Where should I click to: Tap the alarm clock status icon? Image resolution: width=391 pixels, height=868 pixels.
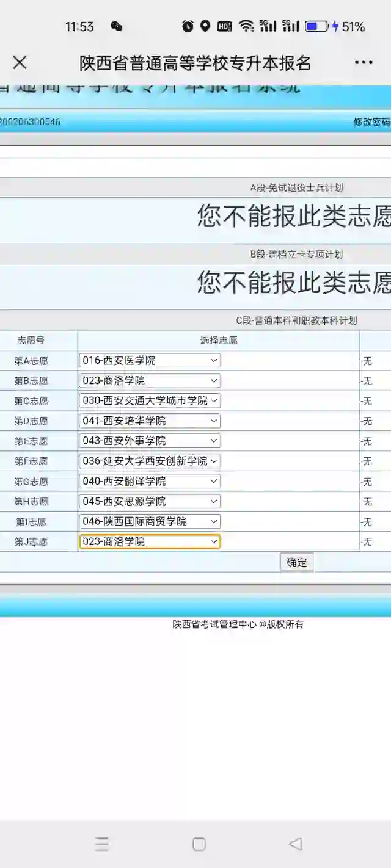(x=188, y=26)
